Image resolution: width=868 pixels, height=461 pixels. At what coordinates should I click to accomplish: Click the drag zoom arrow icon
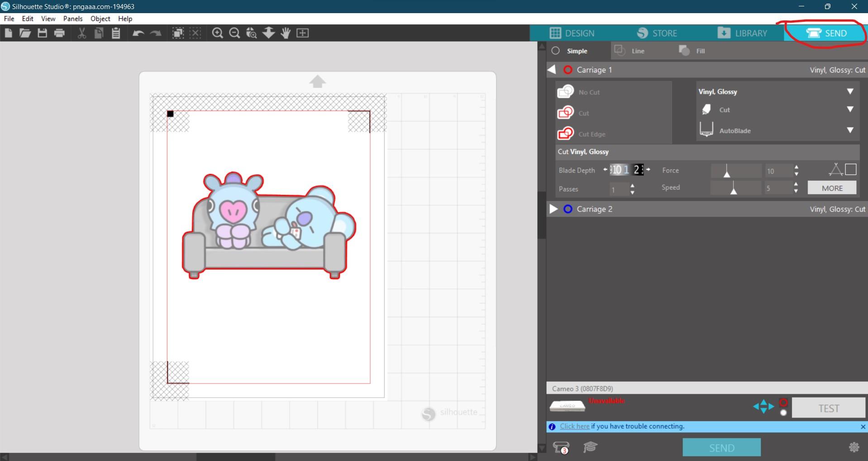(269, 33)
